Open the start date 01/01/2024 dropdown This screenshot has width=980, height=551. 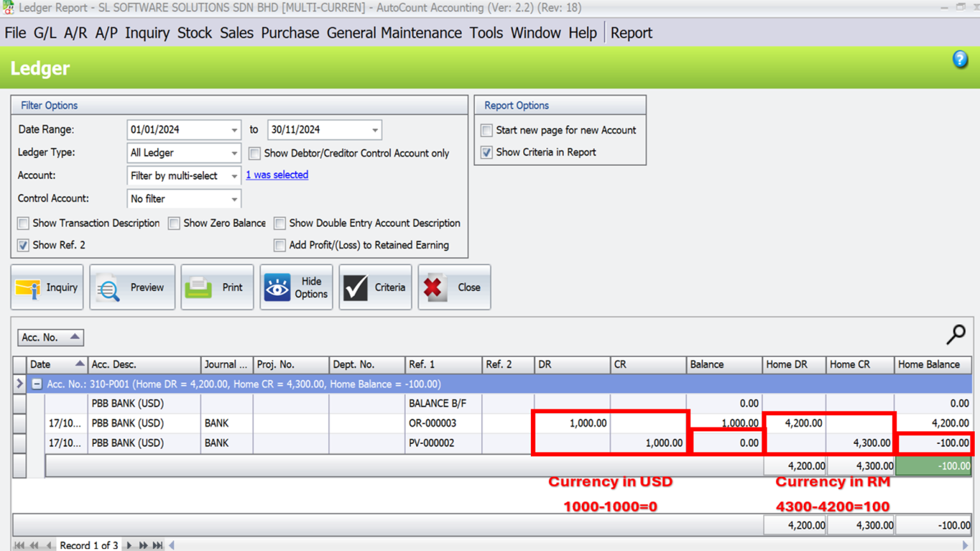234,130
